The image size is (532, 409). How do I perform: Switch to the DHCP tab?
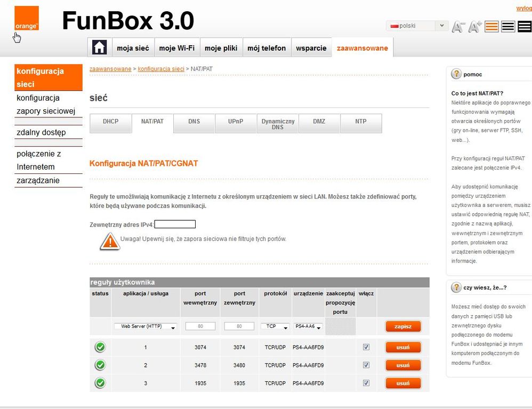click(110, 122)
